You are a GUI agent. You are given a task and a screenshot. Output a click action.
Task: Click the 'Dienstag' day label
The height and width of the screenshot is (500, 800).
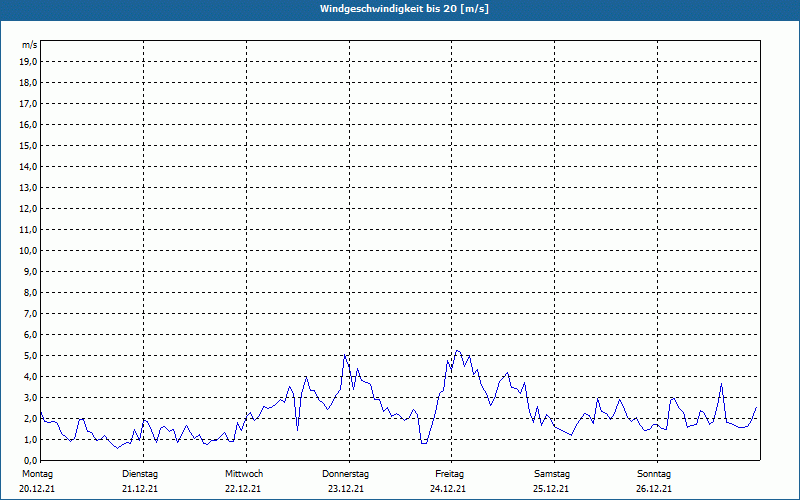click(140, 474)
